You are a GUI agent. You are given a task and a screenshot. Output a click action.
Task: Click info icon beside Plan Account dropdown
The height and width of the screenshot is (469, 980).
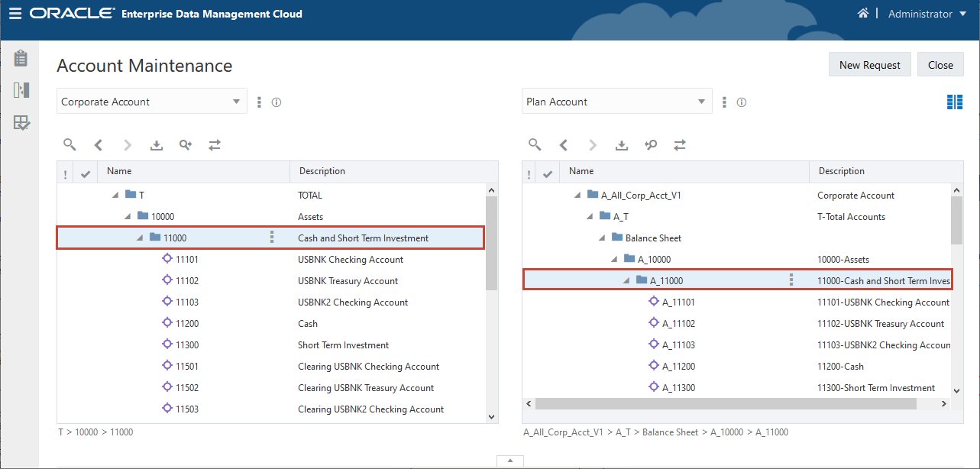[x=742, y=102]
